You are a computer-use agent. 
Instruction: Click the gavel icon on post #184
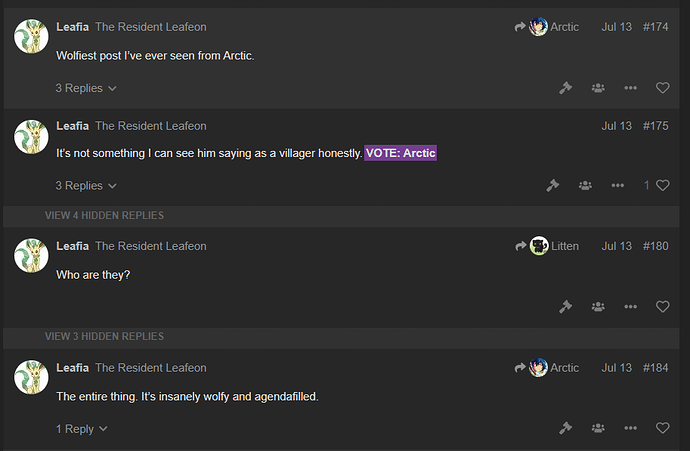[565, 428]
